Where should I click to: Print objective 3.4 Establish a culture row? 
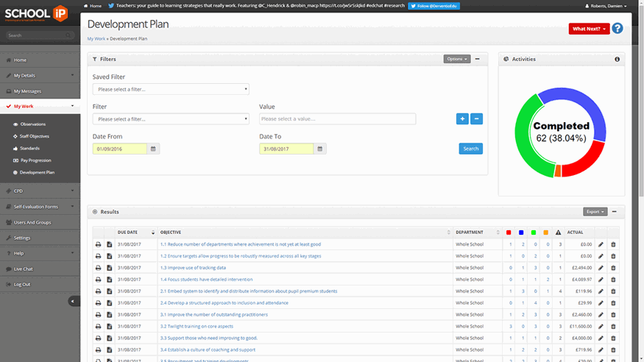click(98, 350)
